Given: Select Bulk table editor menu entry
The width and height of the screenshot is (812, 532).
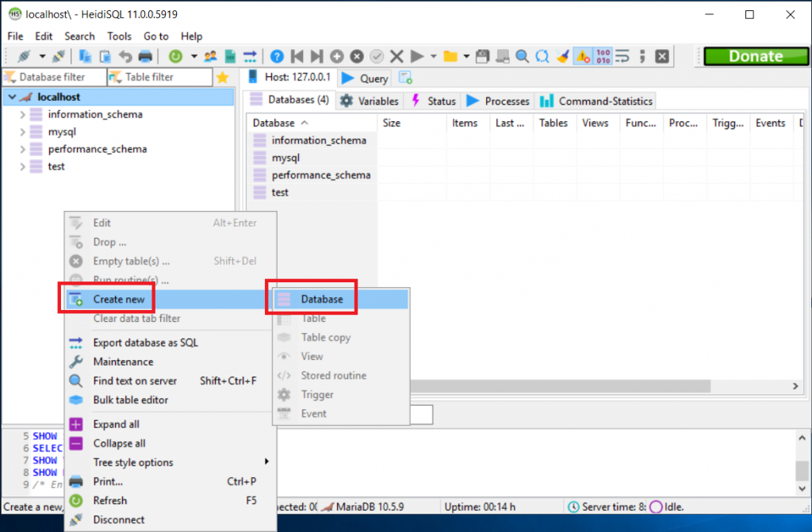Looking at the screenshot, I should pyautogui.click(x=170, y=400).
